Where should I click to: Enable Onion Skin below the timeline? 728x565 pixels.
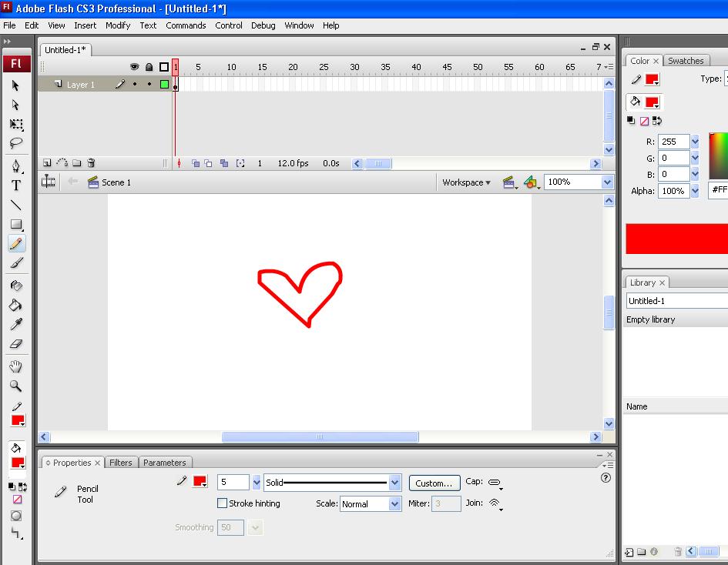pyautogui.click(x=194, y=163)
